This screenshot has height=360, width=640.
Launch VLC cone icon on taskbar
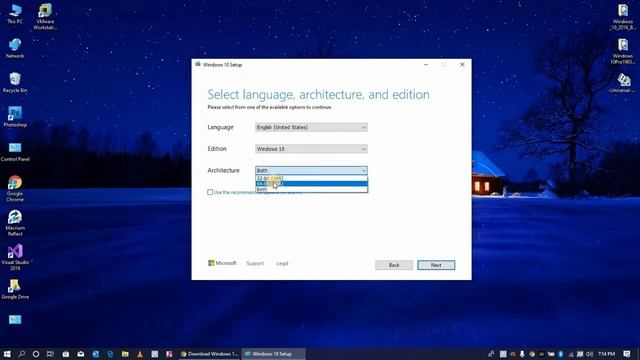pyautogui.click(x=140, y=354)
